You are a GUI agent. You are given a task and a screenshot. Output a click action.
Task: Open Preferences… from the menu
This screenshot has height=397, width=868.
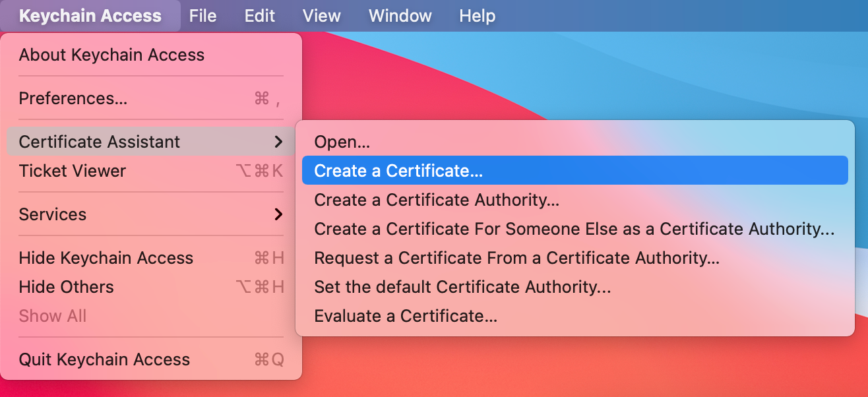151,98
